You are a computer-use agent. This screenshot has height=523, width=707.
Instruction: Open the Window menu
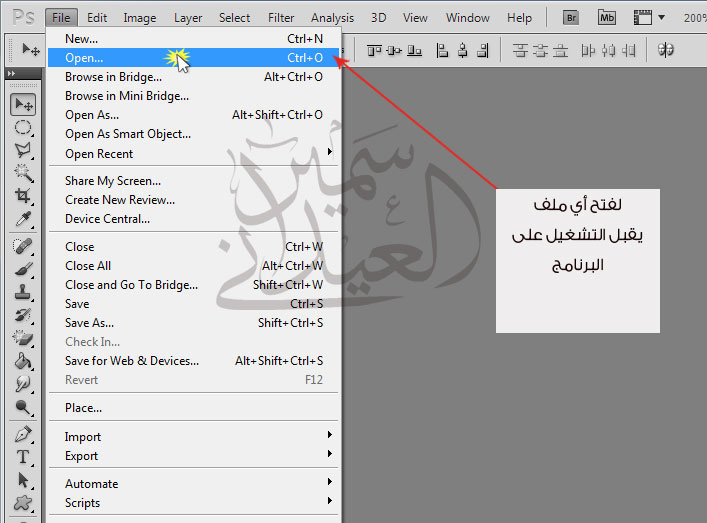coord(468,18)
